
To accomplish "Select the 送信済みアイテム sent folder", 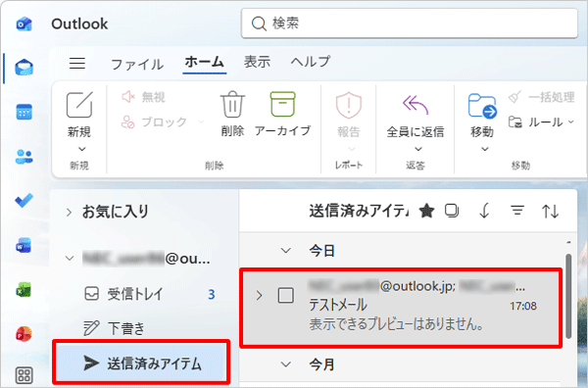I will pyautogui.click(x=140, y=363).
